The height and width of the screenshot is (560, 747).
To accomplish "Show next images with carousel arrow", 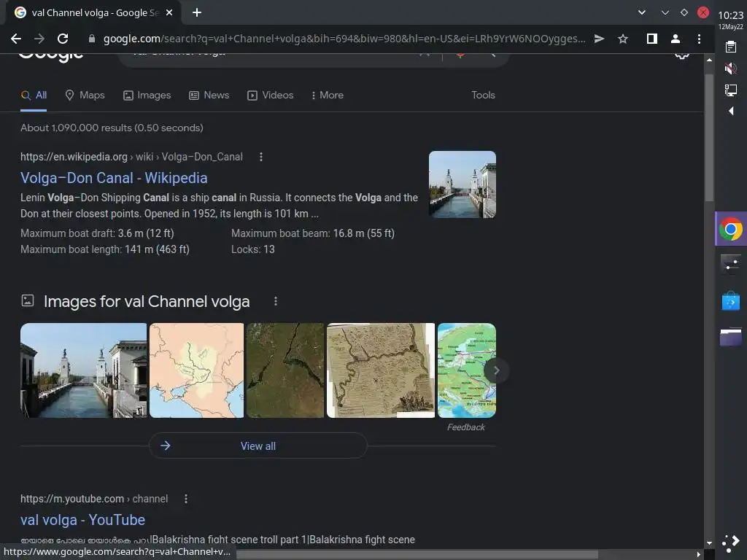I will click(x=496, y=370).
